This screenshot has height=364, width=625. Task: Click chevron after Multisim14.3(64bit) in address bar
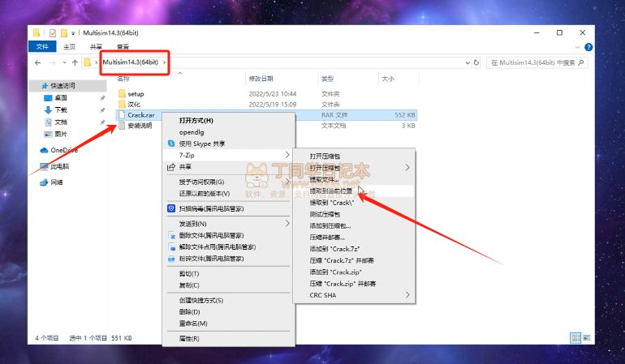point(164,62)
